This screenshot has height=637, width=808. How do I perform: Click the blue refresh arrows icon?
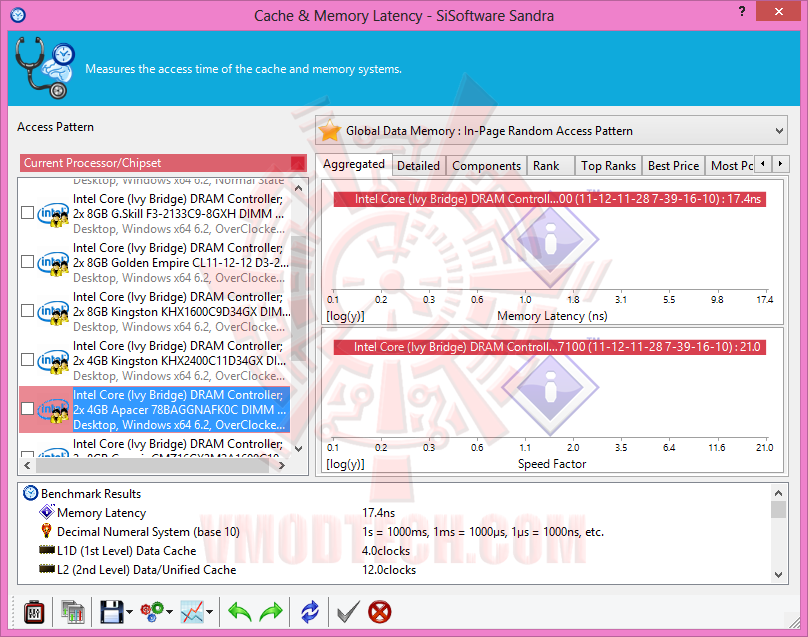pyautogui.click(x=310, y=612)
